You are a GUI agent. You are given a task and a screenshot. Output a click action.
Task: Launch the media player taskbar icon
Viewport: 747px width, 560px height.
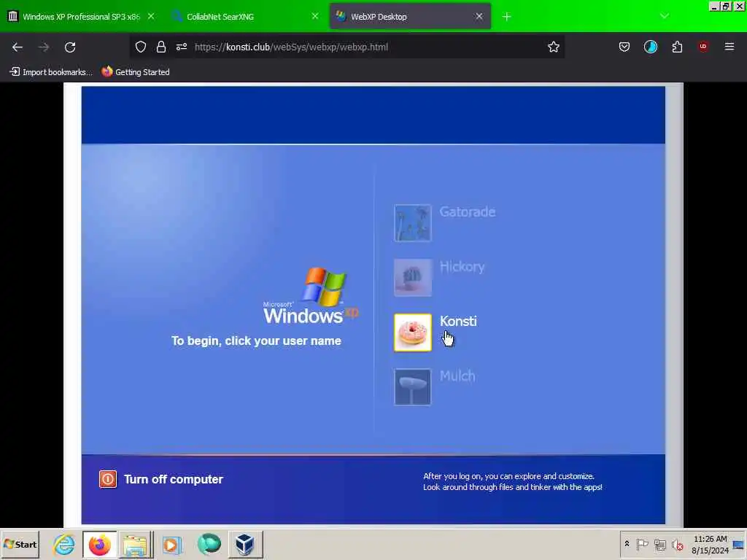coord(171,544)
